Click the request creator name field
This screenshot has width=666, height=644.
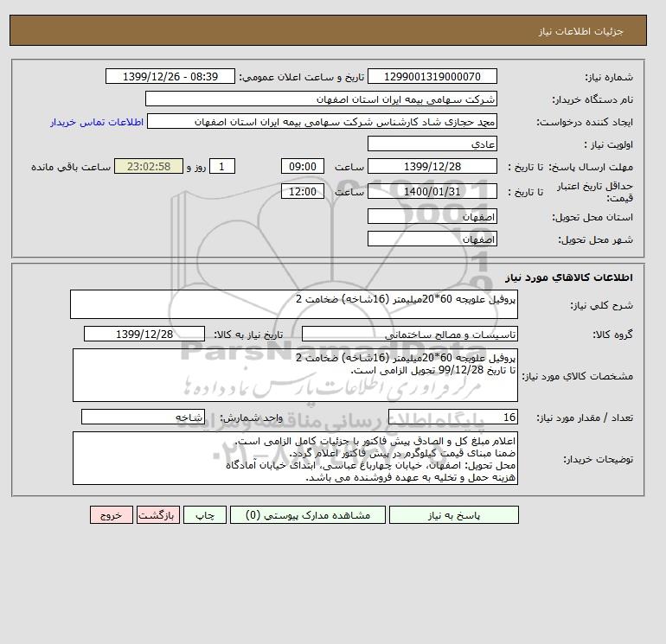pos(322,121)
